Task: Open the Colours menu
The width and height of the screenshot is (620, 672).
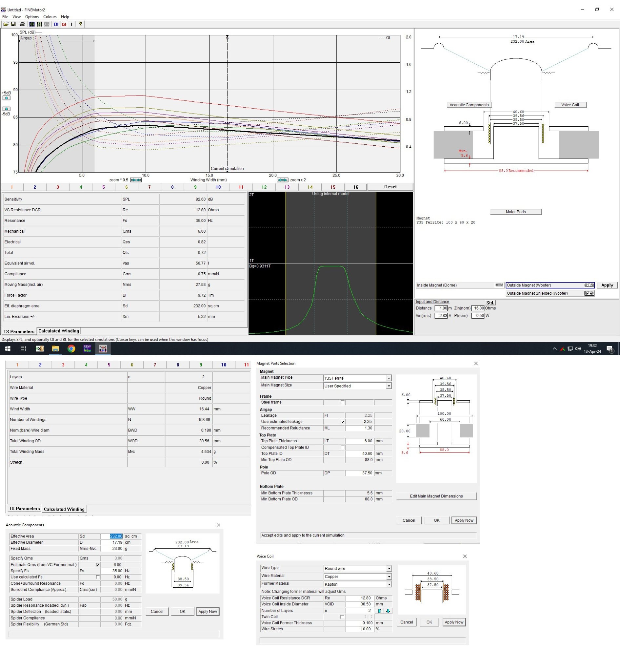Action: pos(50,17)
